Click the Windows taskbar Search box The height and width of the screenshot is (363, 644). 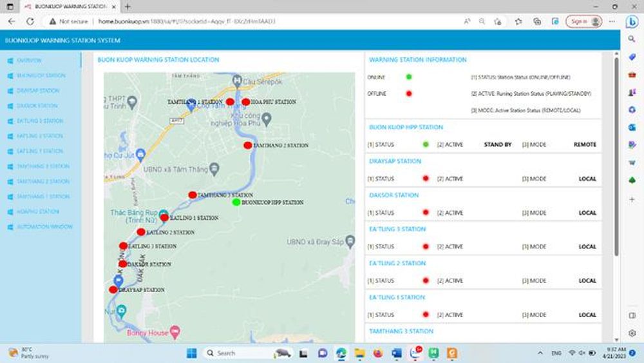(x=238, y=353)
